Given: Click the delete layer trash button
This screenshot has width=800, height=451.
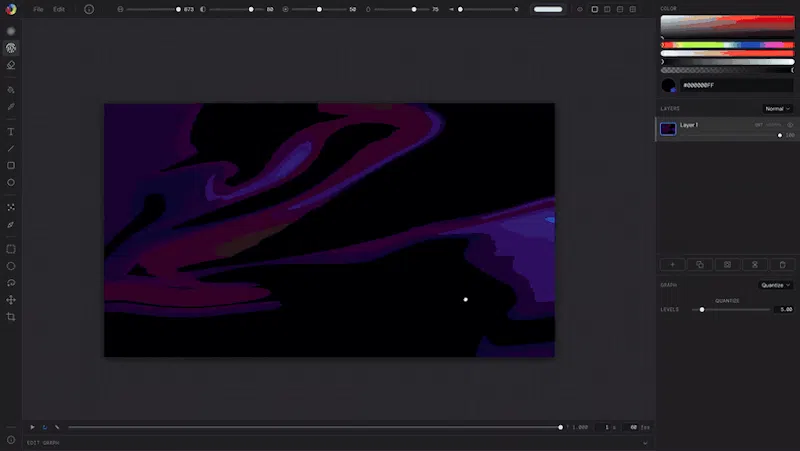Looking at the screenshot, I should [x=782, y=264].
